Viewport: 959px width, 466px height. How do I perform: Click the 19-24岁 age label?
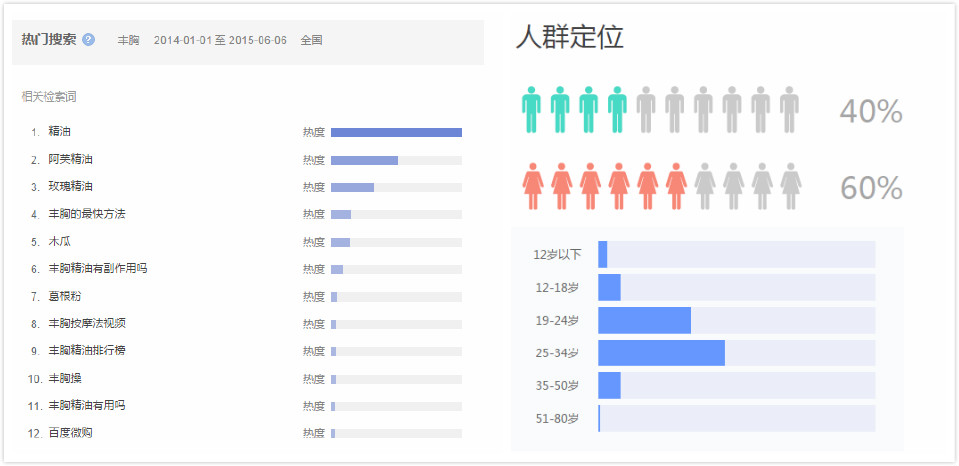[556, 320]
